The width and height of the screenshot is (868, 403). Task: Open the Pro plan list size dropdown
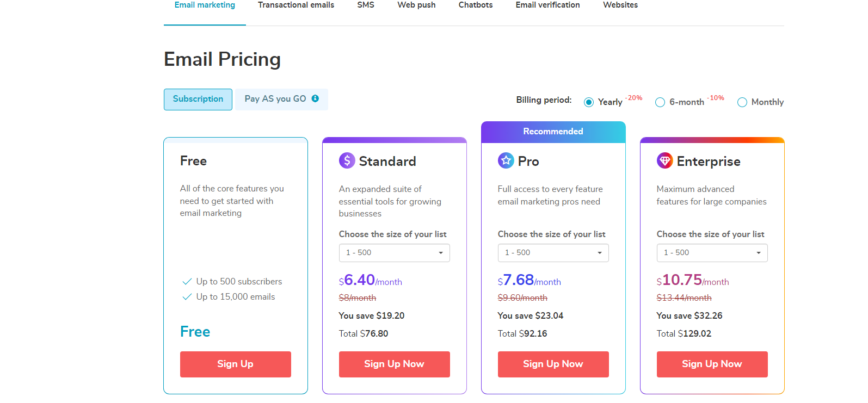(x=553, y=253)
